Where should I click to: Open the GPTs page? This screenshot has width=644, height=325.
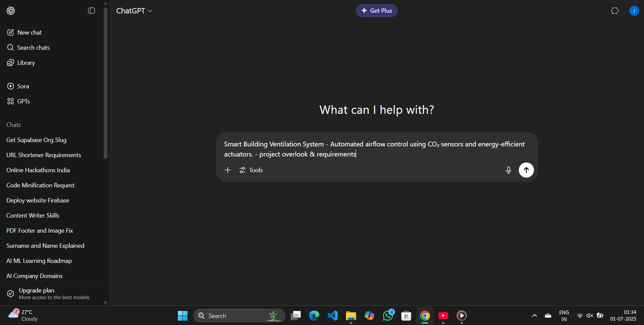click(51, 101)
